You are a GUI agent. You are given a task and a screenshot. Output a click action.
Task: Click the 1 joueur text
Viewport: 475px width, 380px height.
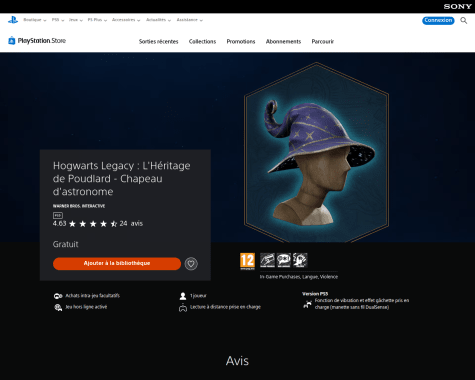198,296
